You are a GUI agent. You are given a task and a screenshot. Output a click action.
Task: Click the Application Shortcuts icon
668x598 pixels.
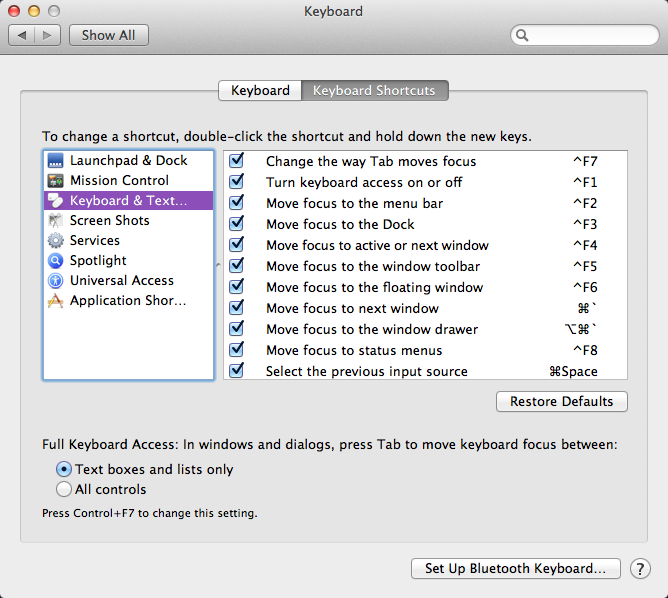click(55, 301)
